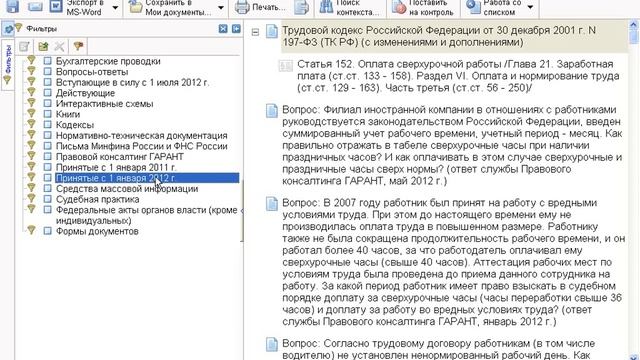
Task: Select Принятые с 1 января 2012 г. row
Action: 147,178
